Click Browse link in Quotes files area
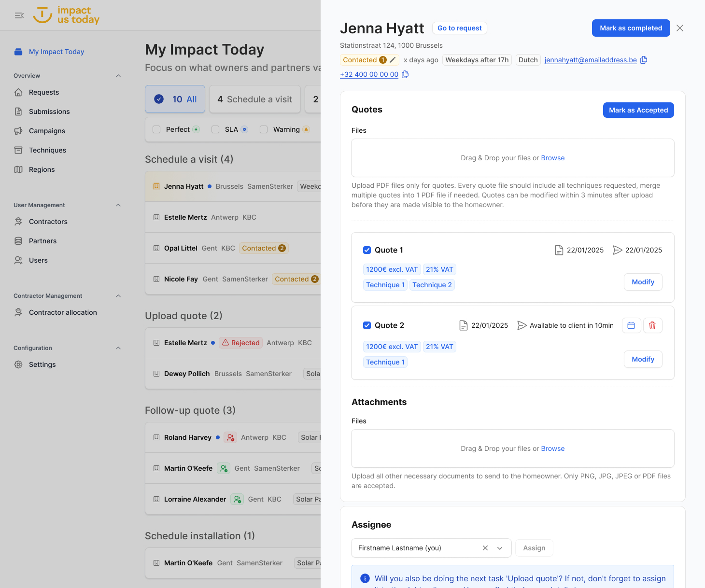Screen dimensions: 705x588 [552, 158]
